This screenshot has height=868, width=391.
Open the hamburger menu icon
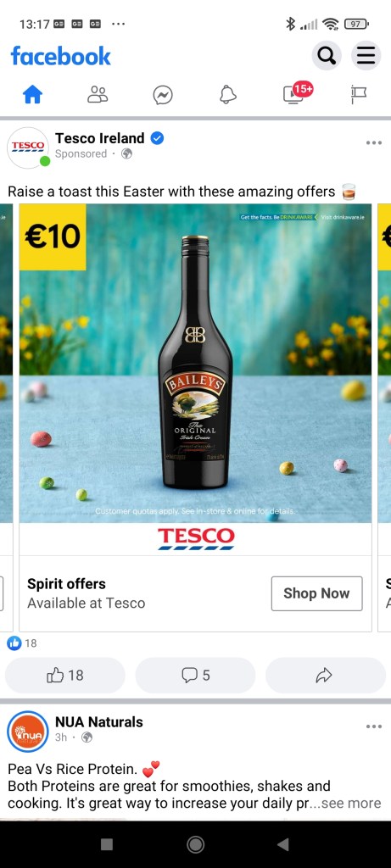click(x=366, y=56)
